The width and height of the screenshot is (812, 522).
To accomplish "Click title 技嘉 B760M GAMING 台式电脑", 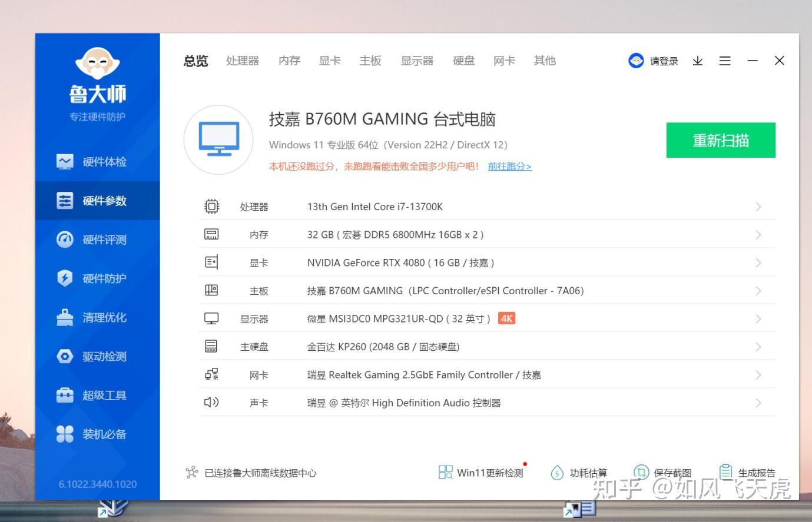I will click(x=382, y=119).
